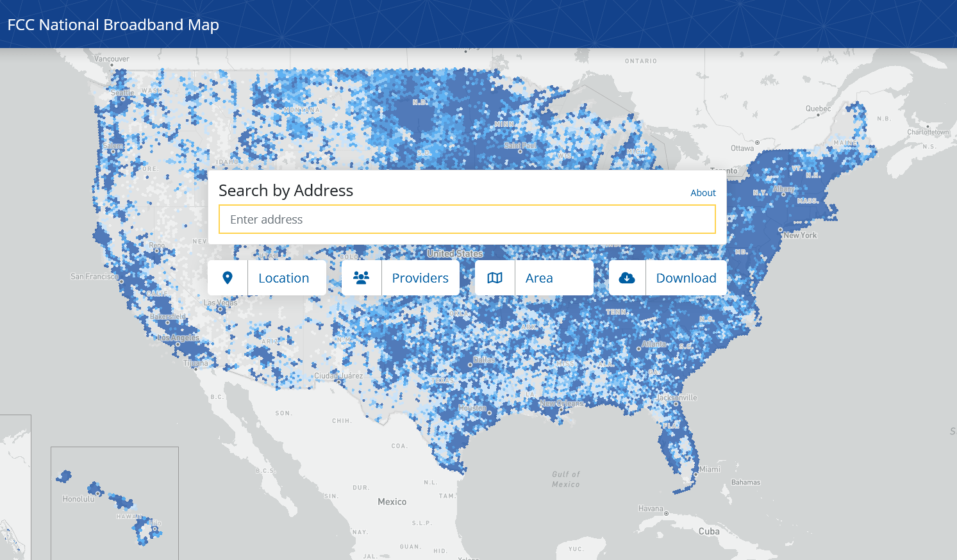Focus the Enter address field

point(467,219)
